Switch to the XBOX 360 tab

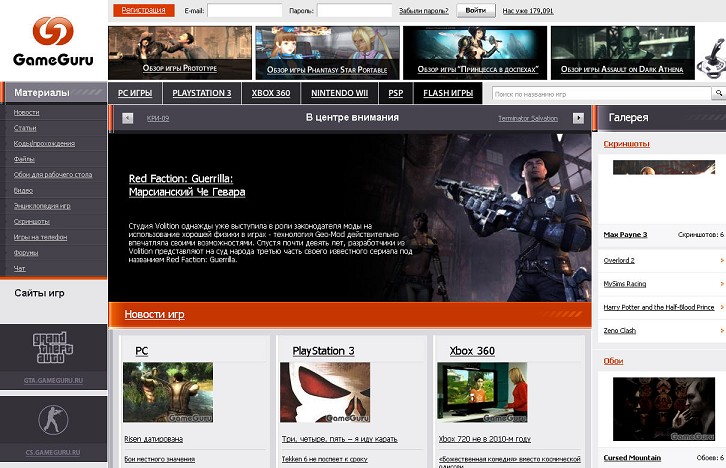click(271, 93)
